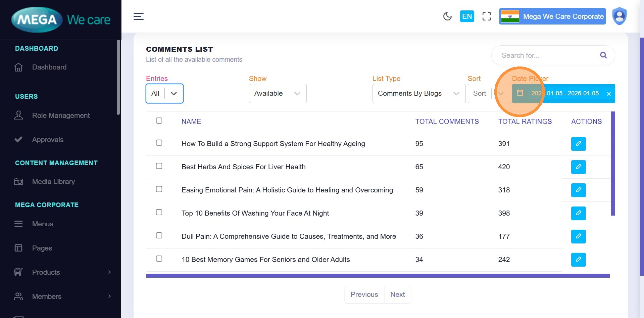Switch to dark mode with moon icon
Image resolution: width=644 pixels, height=318 pixels.
[x=447, y=16]
